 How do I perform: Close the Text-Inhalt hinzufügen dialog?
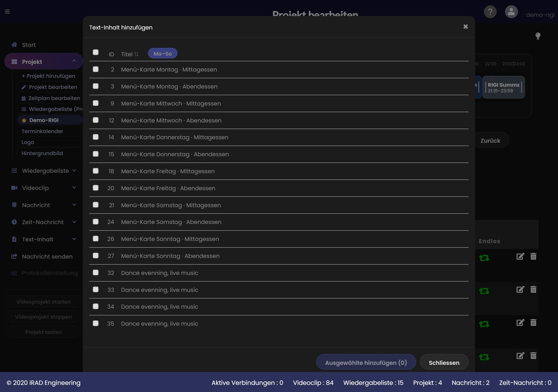[466, 26]
